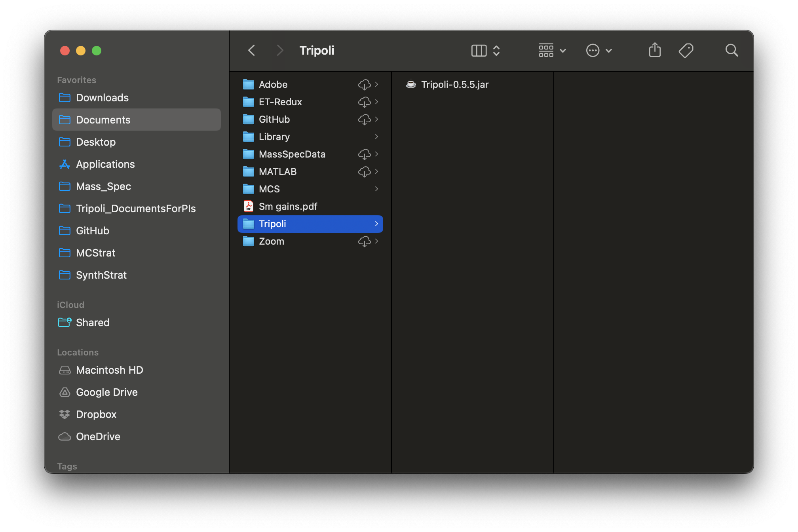Open the action menu dropdown arrow

click(609, 51)
